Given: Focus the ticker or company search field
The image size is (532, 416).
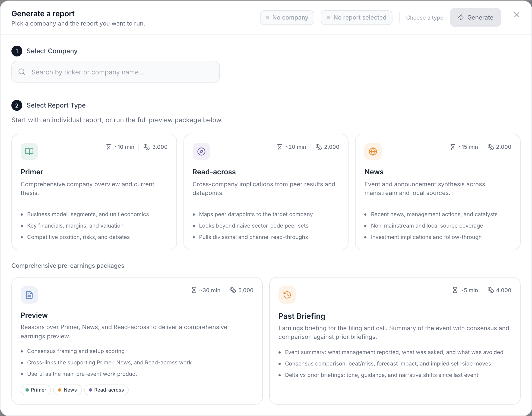Looking at the screenshot, I should pyautogui.click(x=116, y=72).
